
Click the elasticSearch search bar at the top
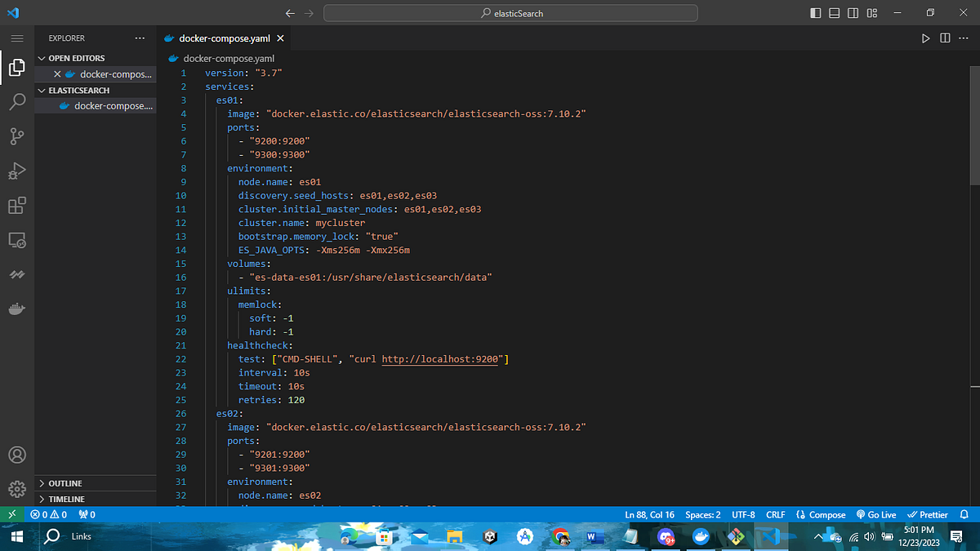pos(511,12)
